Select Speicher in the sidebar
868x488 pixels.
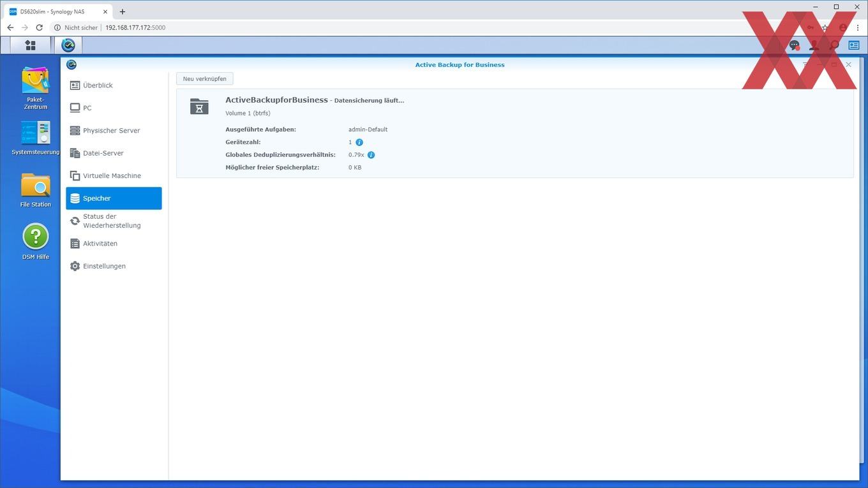(114, 198)
